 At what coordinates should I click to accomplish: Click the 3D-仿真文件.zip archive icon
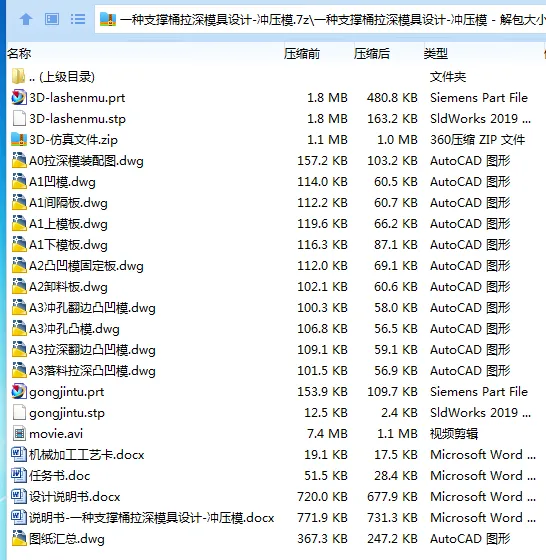19,139
